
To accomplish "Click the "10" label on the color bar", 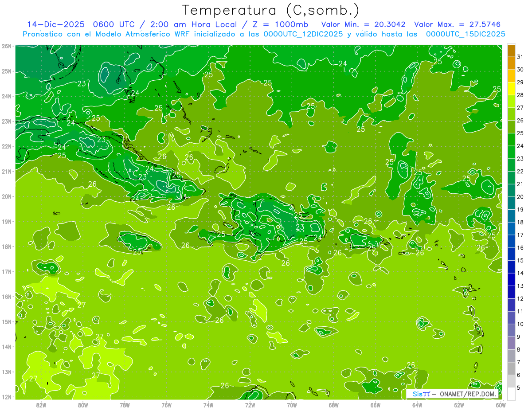I will [x=520, y=324].
